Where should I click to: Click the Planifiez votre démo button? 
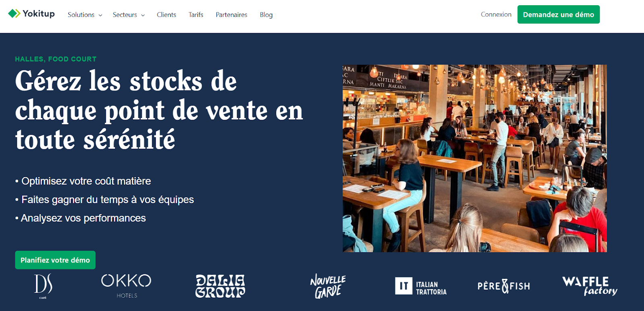click(55, 260)
